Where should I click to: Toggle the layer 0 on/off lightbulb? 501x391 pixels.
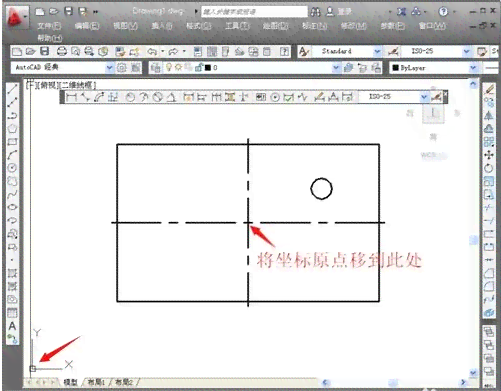coord(169,68)
